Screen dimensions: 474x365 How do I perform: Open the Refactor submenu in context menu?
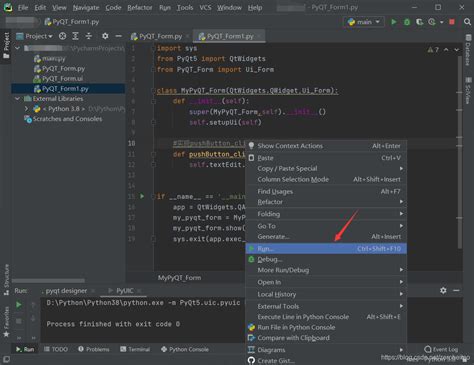coord(326,202)
